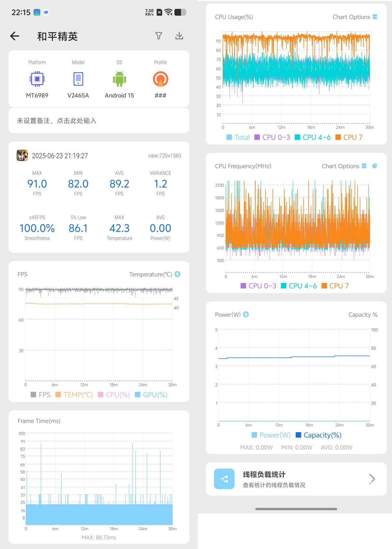Viewport: 392px width, 549px height.
Task: Toggle CPU 7 in CPU Frequency legend
Action: pyautogui.click(x=335, y=286)
